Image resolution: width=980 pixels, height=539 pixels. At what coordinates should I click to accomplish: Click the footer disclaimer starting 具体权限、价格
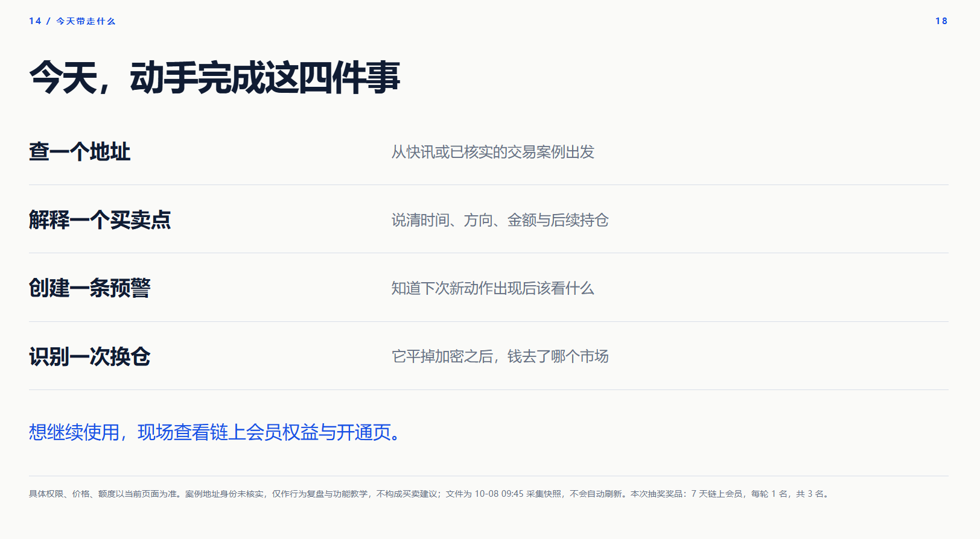tap(430, 494)
